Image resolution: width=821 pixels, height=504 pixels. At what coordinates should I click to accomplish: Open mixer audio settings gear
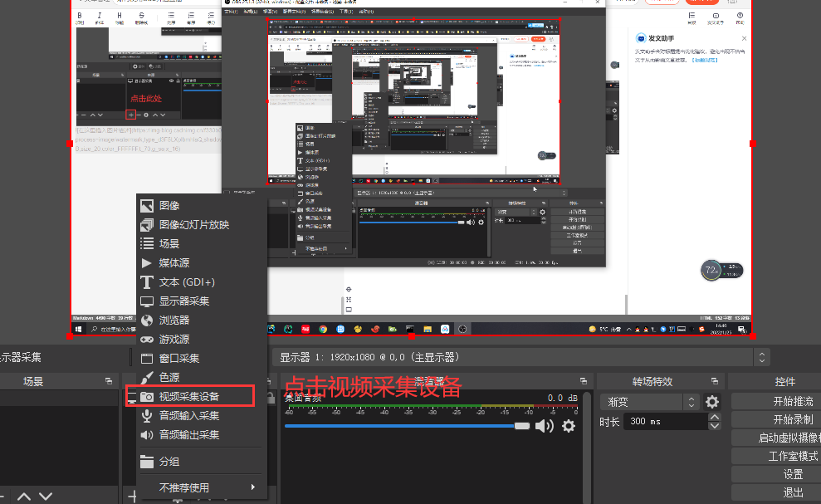point(569,426)
